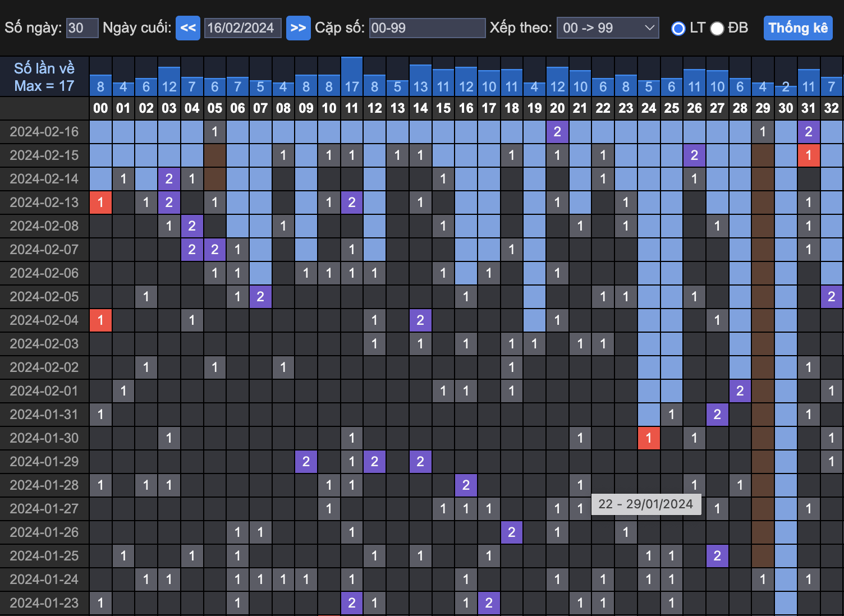Click the previous date double-arrow button
This screenshot has height=616, width=844.
[x=188, y=28]
